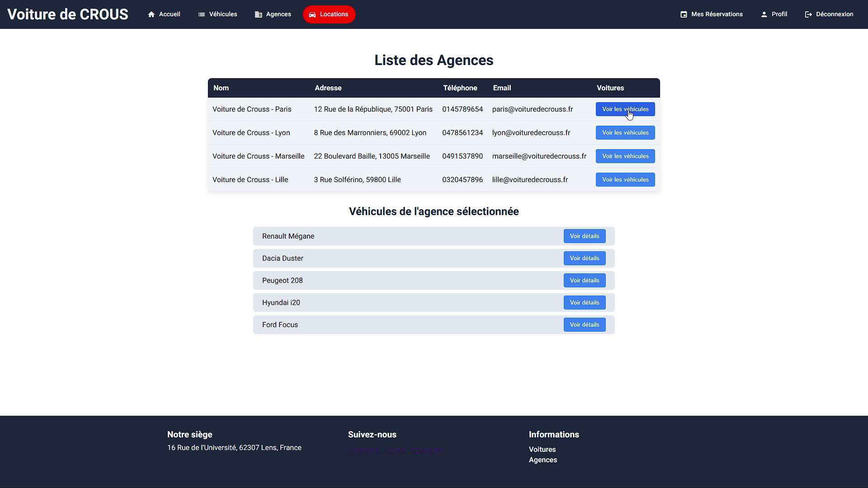Voir les véhicules for the Marseille agency
This screenshot has height=488, width=868.
point(625,156)
